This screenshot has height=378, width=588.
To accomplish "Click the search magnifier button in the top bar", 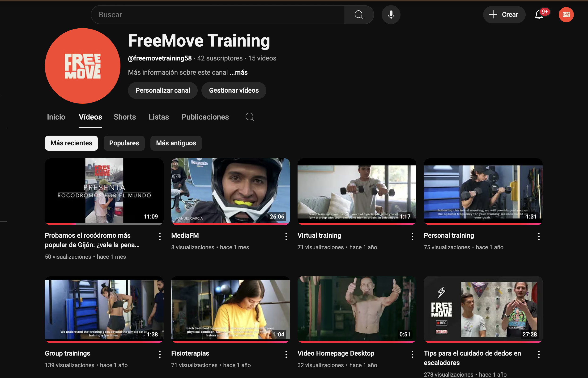I will click(x=359, y=15).
